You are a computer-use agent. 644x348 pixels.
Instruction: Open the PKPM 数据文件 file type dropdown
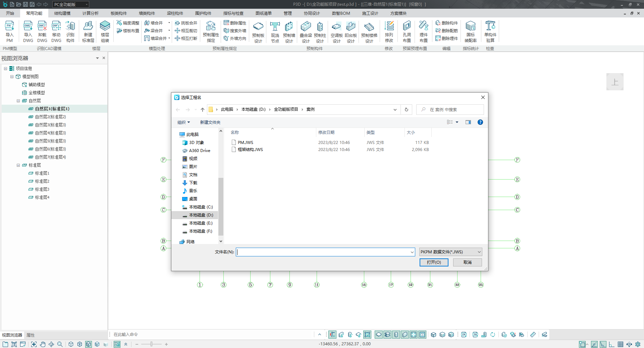(x=450, y=252)
